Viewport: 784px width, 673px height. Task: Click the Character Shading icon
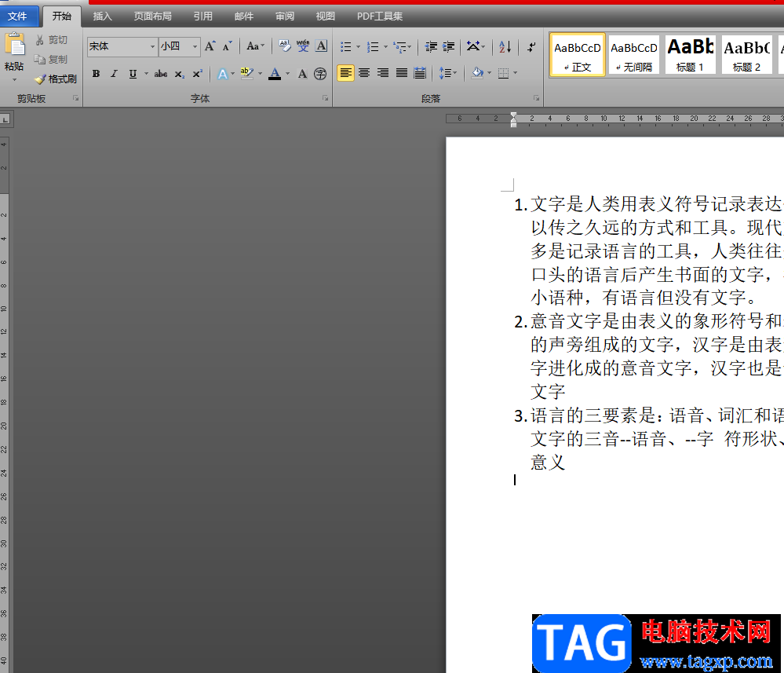point(302,74)
